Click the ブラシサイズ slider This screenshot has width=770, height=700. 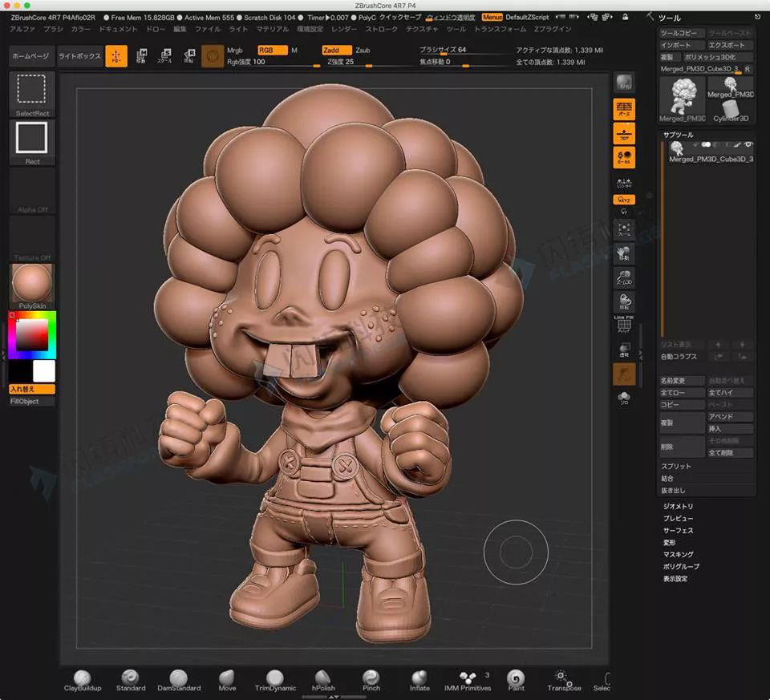click(x=465, y=50)
